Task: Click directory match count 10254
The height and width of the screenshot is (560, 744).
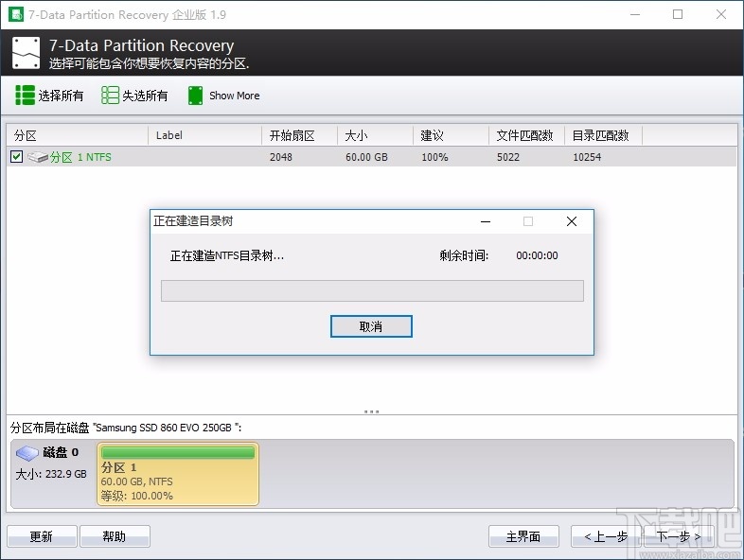Action: point(587,157)
